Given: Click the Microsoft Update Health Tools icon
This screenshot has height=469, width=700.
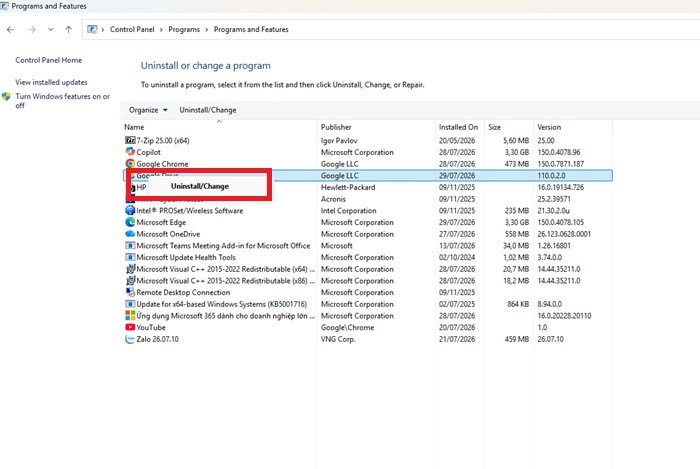Looking at the screenshot, I should [130, 257].
